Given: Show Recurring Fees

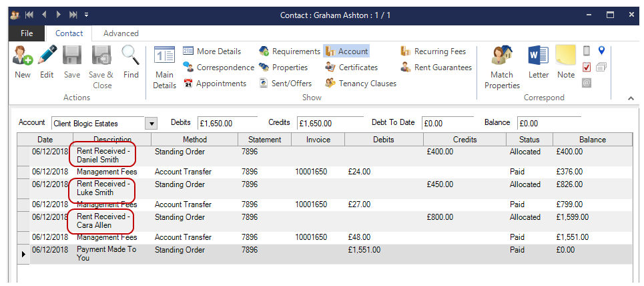Looking at the screenshot, I should pyautogui.click(x=434, y=51).
